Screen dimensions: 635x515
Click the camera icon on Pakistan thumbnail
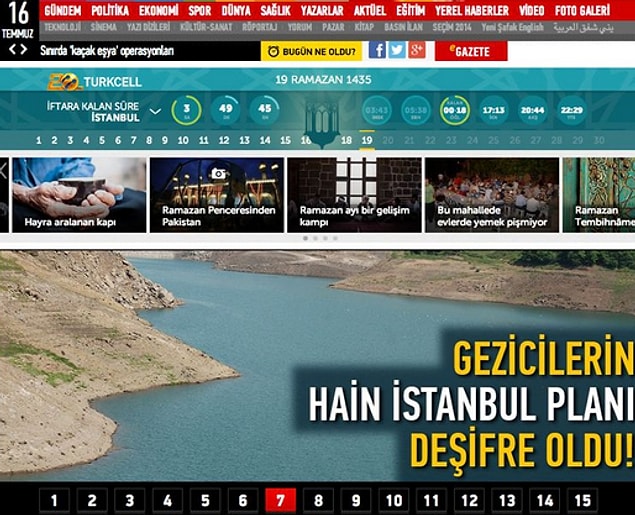click(218, 173)
